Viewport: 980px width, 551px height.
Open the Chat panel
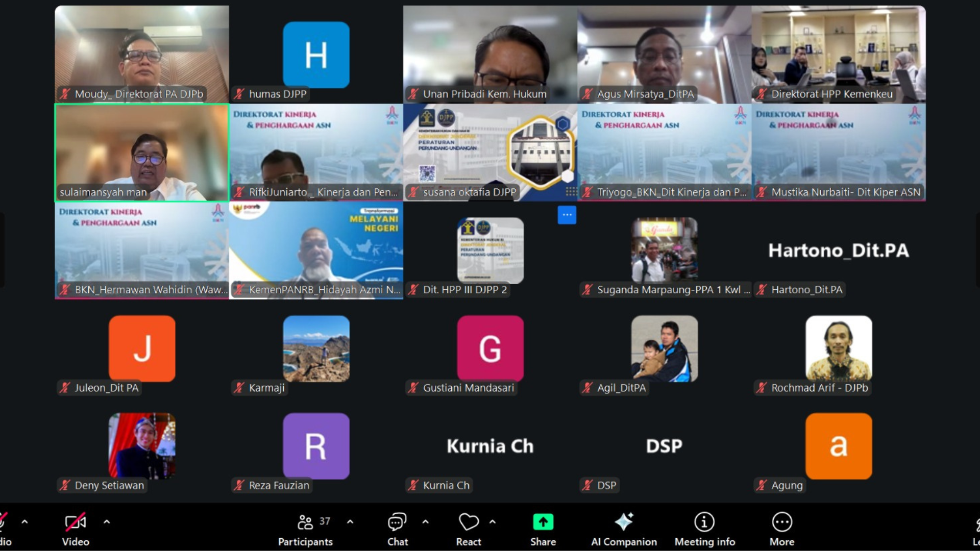click(x=397, y=522)
